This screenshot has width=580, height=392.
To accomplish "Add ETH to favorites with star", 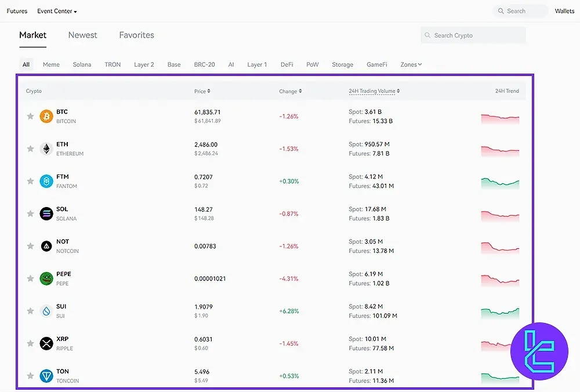I will pyautogui.click(x=30, y=149).
